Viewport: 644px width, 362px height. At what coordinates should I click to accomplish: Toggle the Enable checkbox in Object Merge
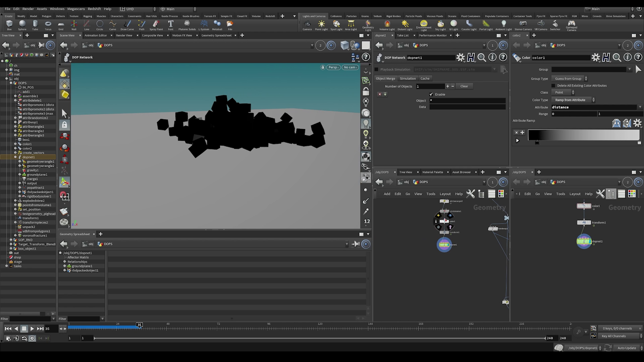431,95
